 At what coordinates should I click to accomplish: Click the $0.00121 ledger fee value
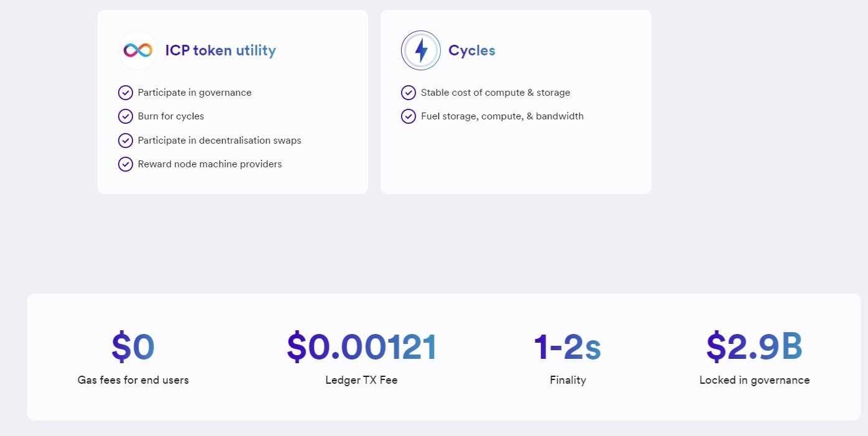tap(361, 347)
